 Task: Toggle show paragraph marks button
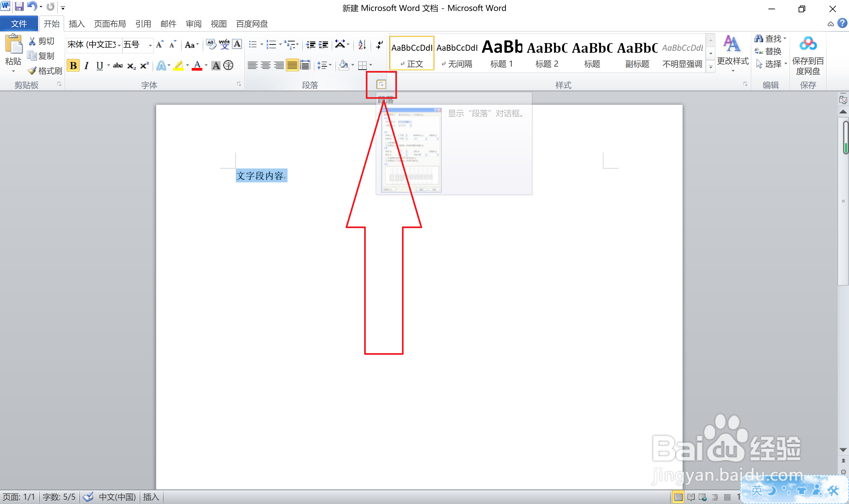click(379, 44)
